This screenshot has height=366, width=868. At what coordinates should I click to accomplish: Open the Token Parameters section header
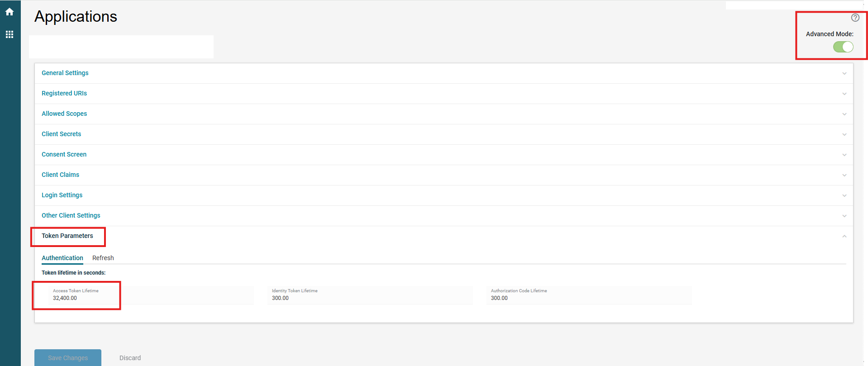pos(67,236)
